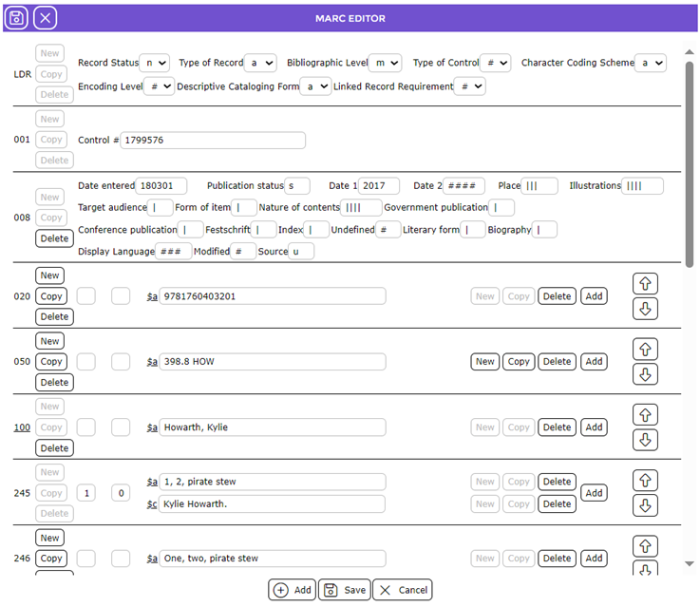
Task: Click the bottom Save button
Action: coord(345,590)
